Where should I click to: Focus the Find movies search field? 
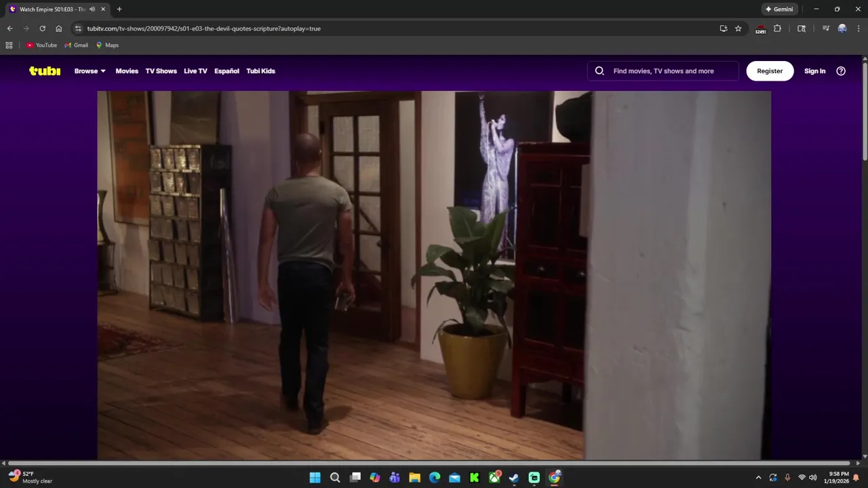[663, 70]
